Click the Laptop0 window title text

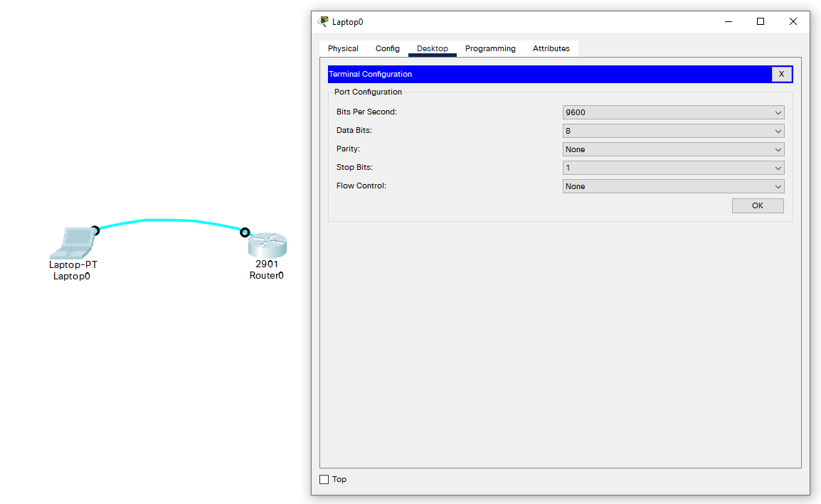click(348, 22)
